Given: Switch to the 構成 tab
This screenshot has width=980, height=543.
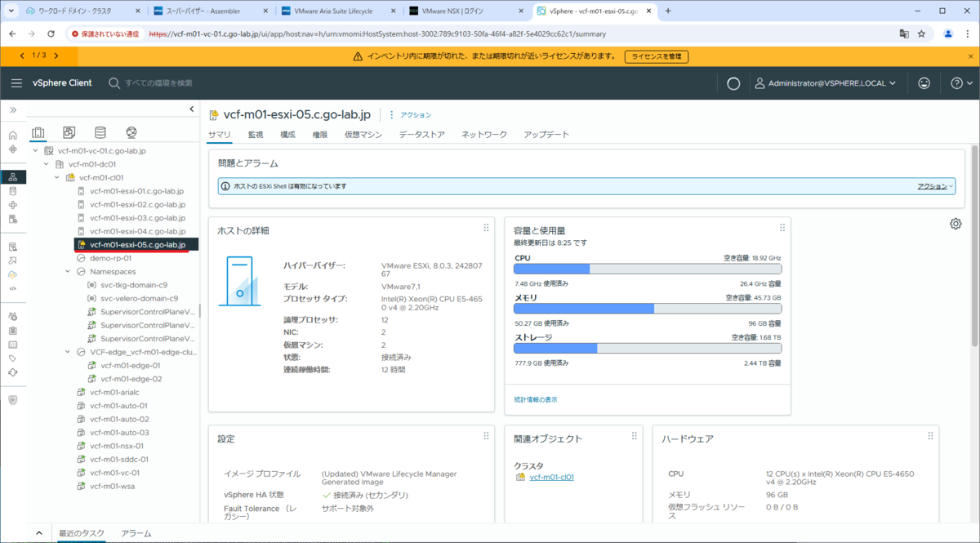Looking at the screenshot, I should [287, 135].
